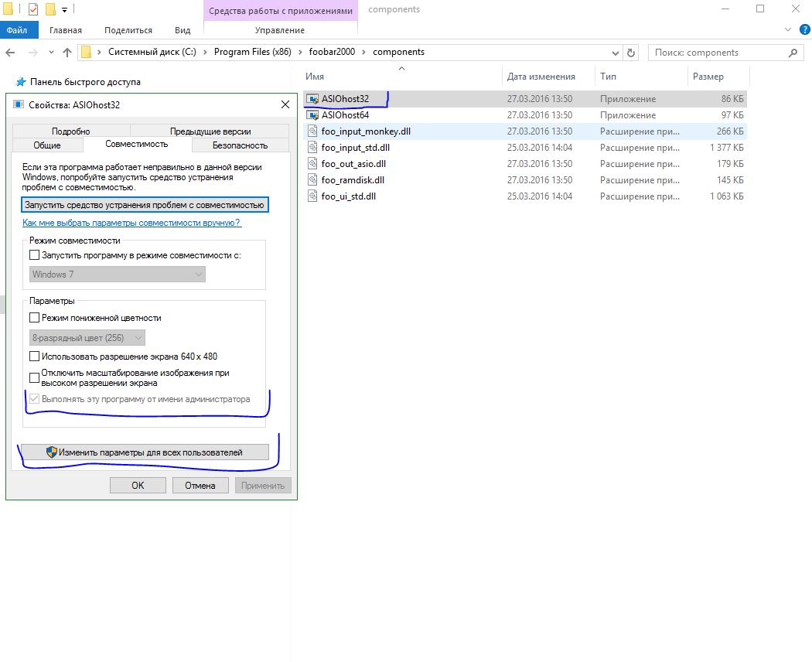Open the manual compatibility settings help link
Viewport: 812px width, 662px height.
131,223
